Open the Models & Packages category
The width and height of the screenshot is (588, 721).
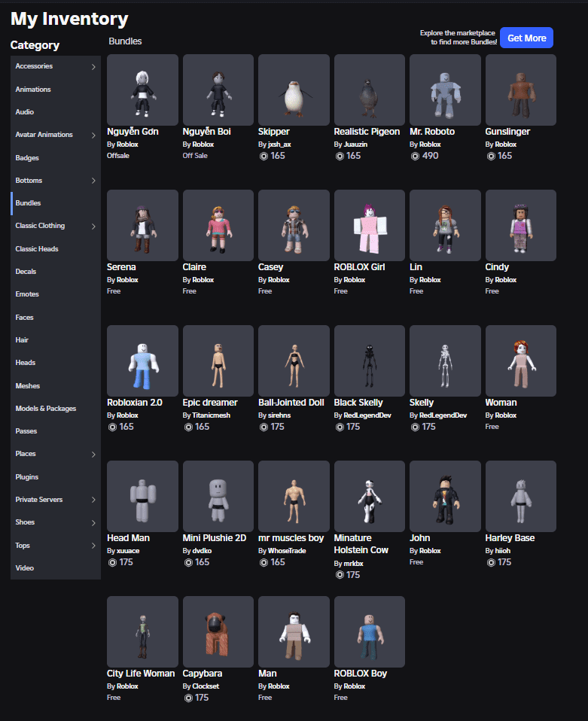click(46, 409)
